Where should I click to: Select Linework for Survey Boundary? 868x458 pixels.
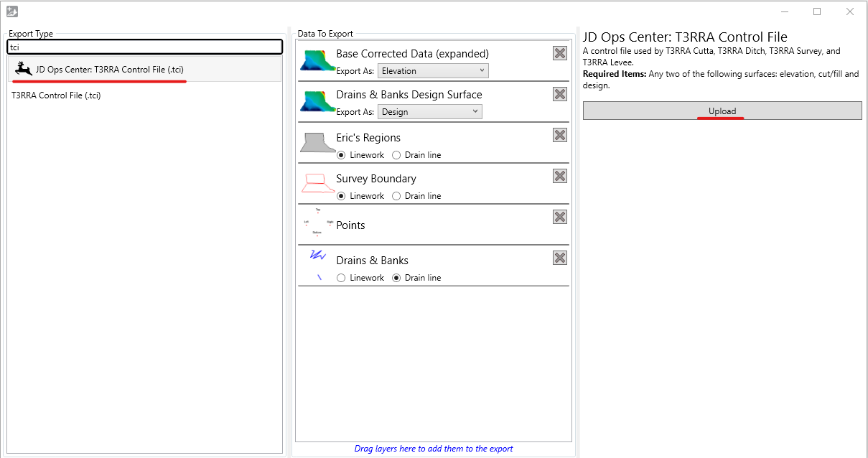tap(342, 196)
